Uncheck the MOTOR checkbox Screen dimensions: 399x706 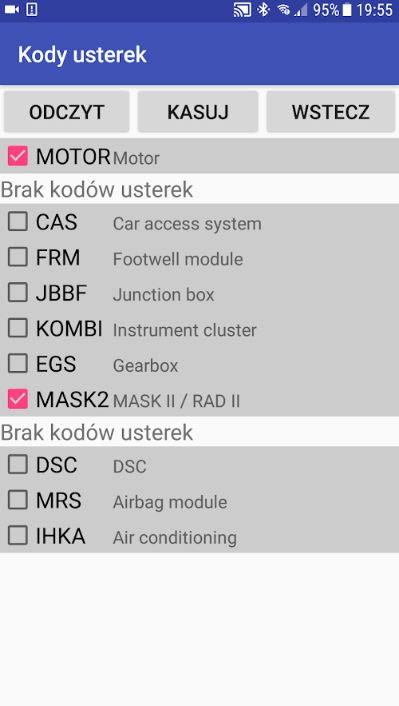18,156
